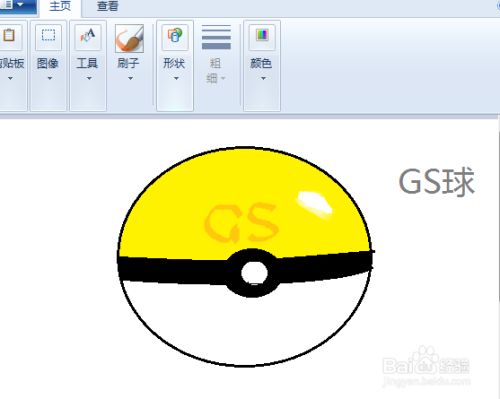The width and height of the screenshot is (500, 399).
Task: Click the 工具 pencil and text icon
Action: pyautogui.click(x=88, y=37)
